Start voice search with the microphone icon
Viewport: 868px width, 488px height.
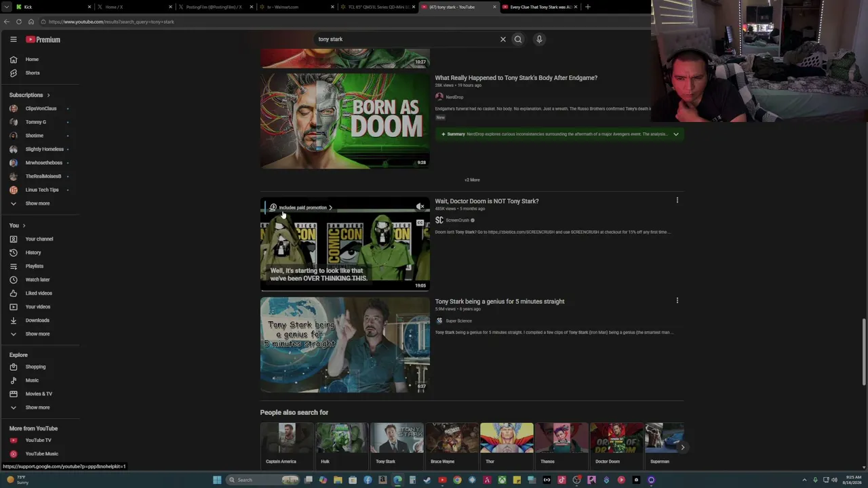[539, 39]
